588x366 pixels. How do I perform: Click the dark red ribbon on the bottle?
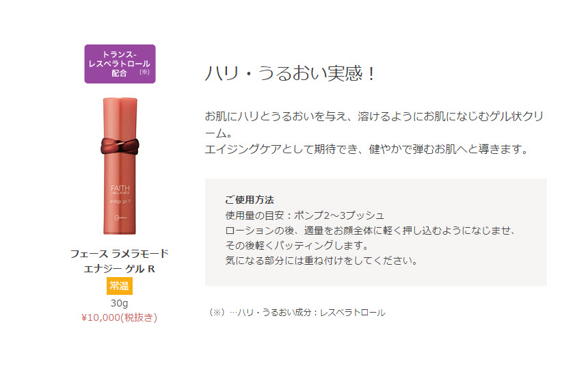pos(120,146)
